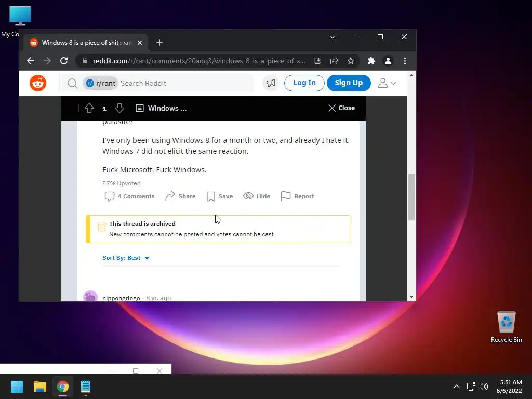Click the Chrome address bar URL

coord(199,61)
